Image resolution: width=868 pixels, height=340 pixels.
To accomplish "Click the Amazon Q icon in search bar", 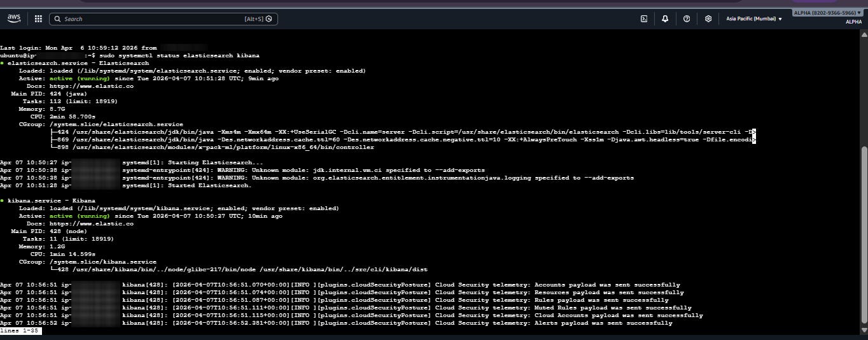I will pyautogui.click(x=269, y=19).
